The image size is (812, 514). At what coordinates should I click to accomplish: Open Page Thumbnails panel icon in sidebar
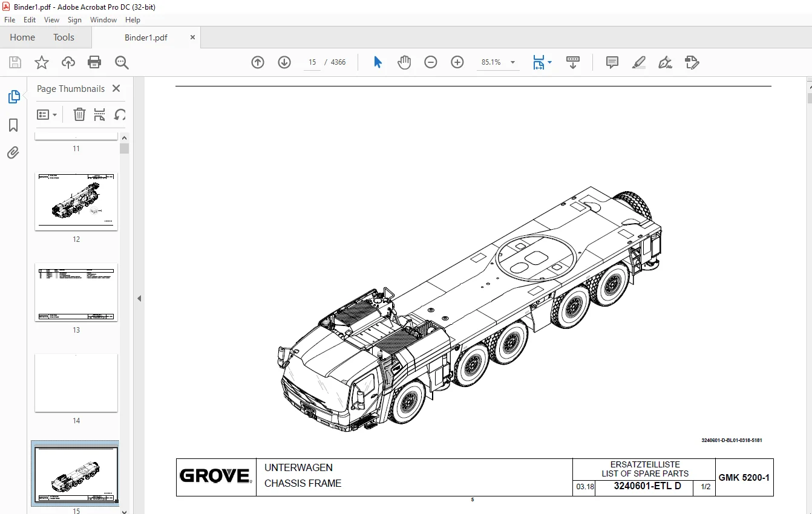pyautogui.click(x=13, y=97)
